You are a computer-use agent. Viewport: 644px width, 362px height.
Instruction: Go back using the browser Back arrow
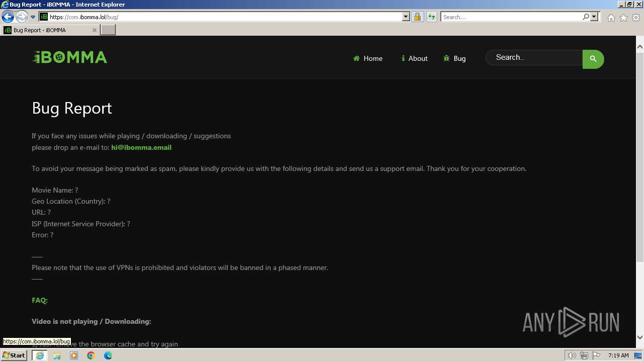8,17
